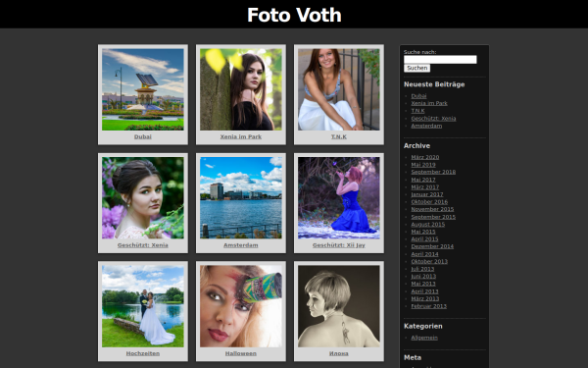Open the März 2013 archive
The width and height of the screenshot is (588, 368).
tap(425, 298)
